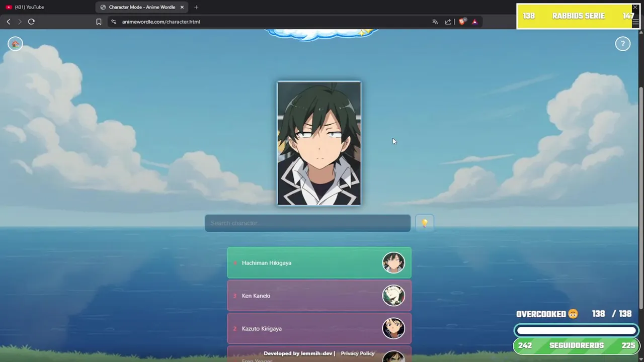This screenshot has width=644, height=362.
Task: Click Hachiman Hikigaya's round avatar
Action: [x=393, y=262]
